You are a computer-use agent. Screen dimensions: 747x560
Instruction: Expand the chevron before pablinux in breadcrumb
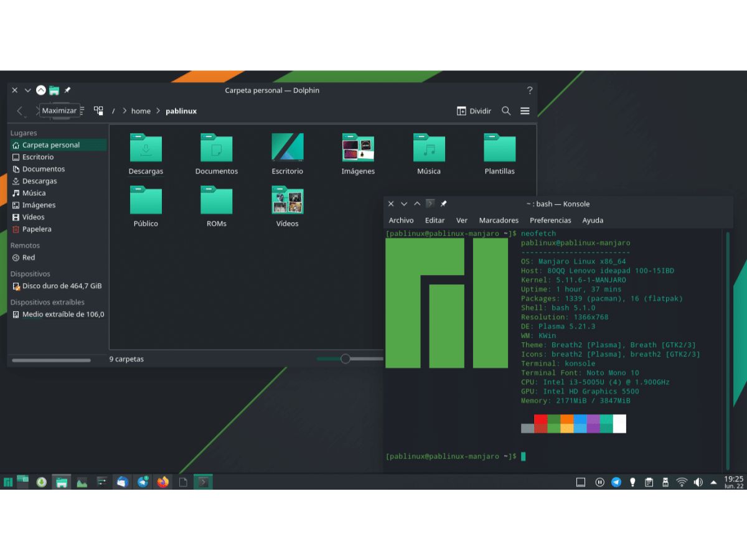coord(158,111)
